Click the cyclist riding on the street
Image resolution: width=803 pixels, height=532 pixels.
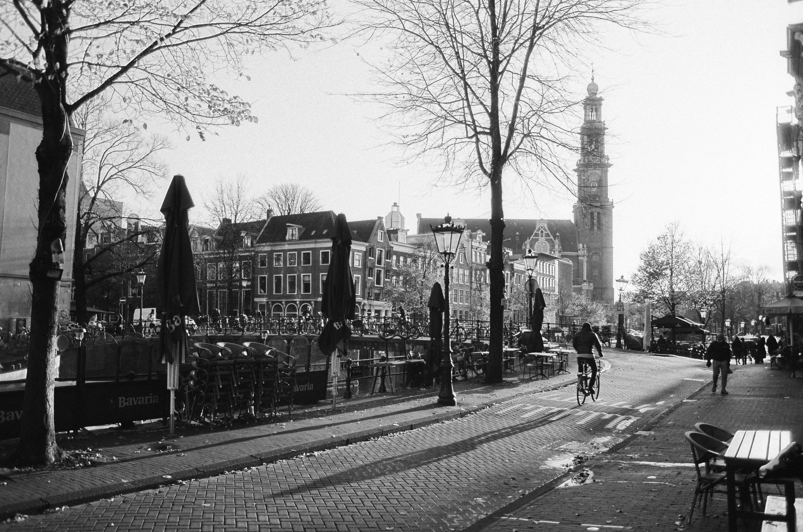[587, 360]
